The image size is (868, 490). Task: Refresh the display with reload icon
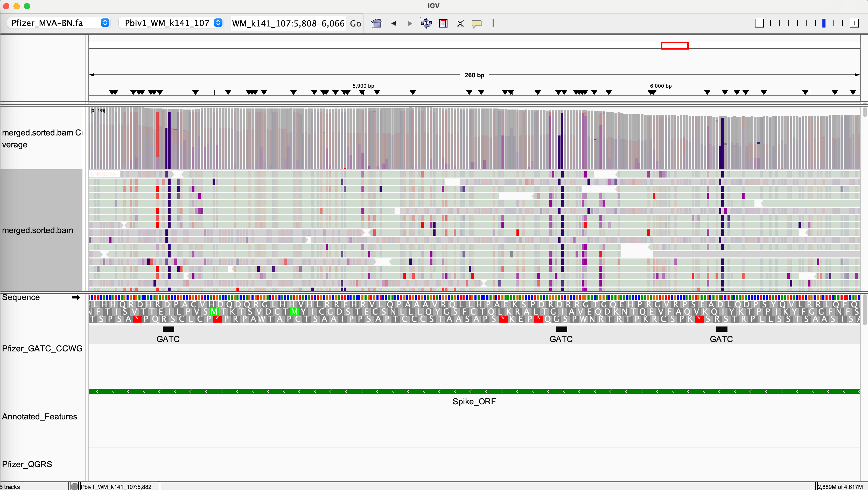[x=426, y=23]
